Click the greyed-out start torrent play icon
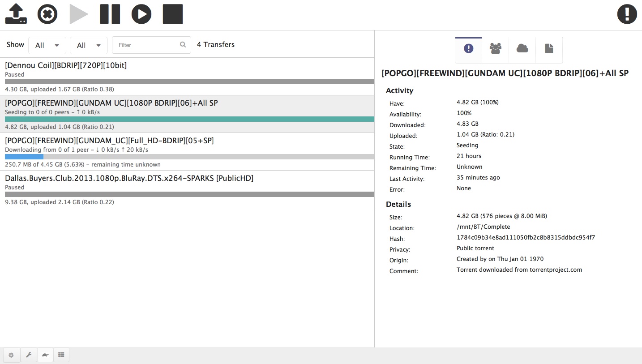The width and height of the screenshot is (642, 364). pyautogui.click(x=79, y=14)
